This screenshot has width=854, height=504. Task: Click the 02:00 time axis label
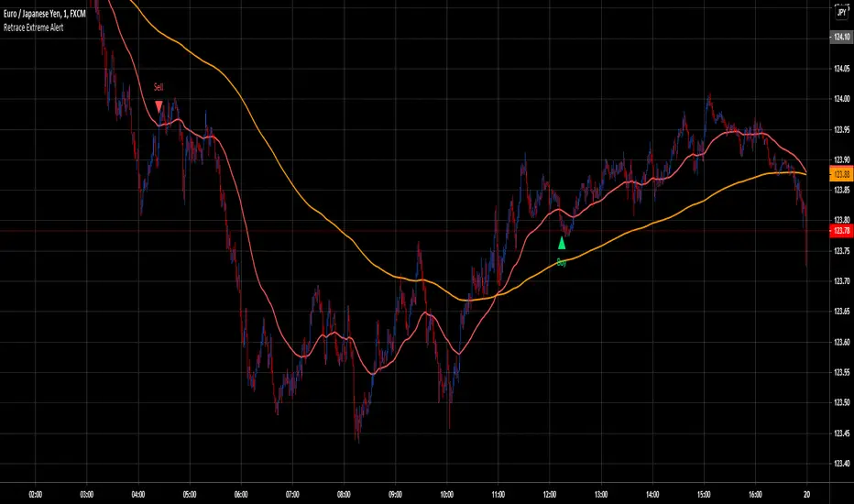[x=36, y=495]
